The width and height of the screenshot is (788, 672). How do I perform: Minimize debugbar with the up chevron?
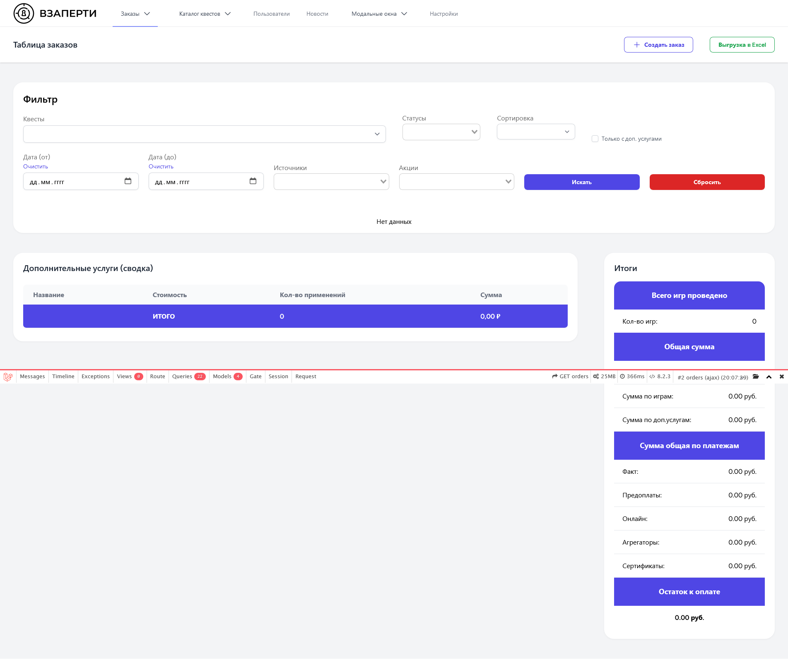[769, 377]
